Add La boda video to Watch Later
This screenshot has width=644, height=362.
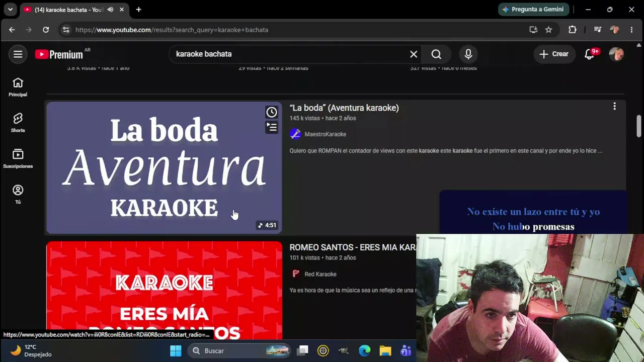[272, 112]
